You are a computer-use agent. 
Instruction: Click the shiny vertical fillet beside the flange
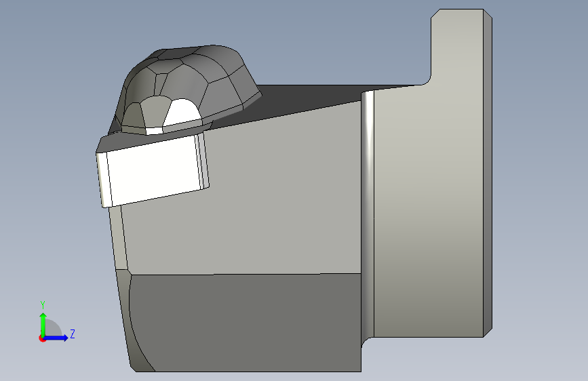point(368,214)
